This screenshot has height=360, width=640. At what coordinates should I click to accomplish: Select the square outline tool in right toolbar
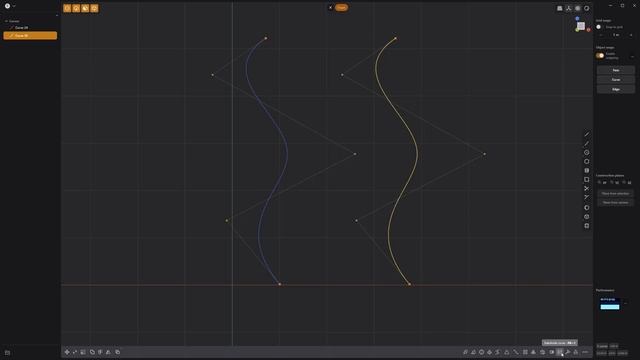[x=587, y=179]
